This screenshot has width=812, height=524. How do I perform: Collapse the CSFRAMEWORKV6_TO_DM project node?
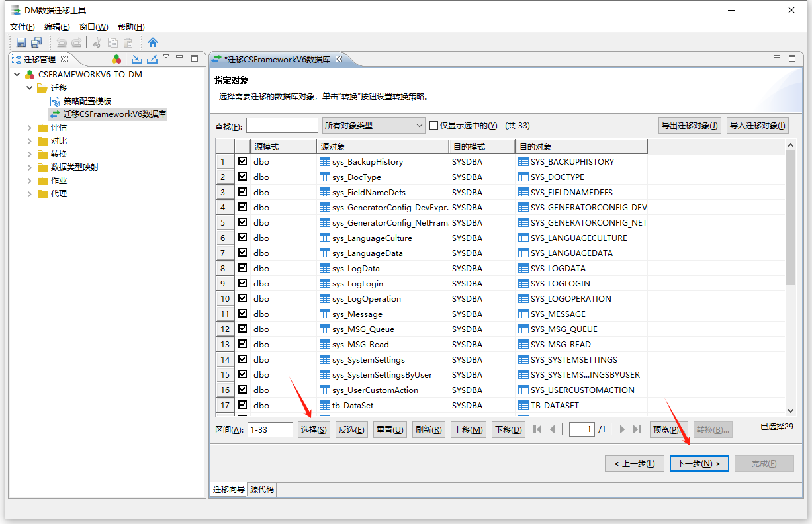17,74
